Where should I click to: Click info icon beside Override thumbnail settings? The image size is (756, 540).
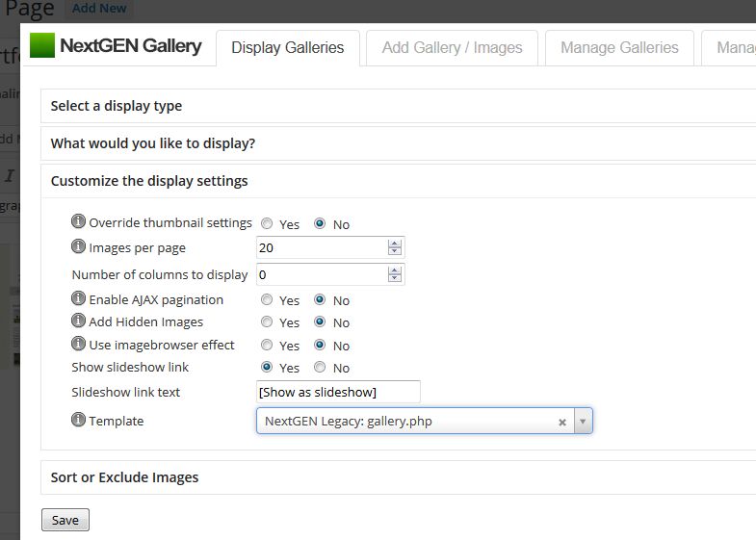click(78, 221)
